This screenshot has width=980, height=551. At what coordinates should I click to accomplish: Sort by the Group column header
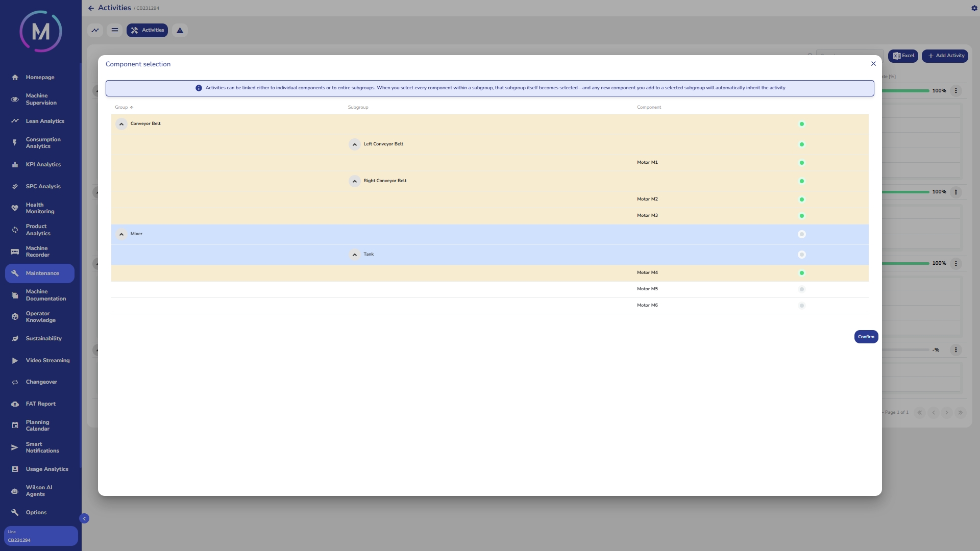(121, 107)
